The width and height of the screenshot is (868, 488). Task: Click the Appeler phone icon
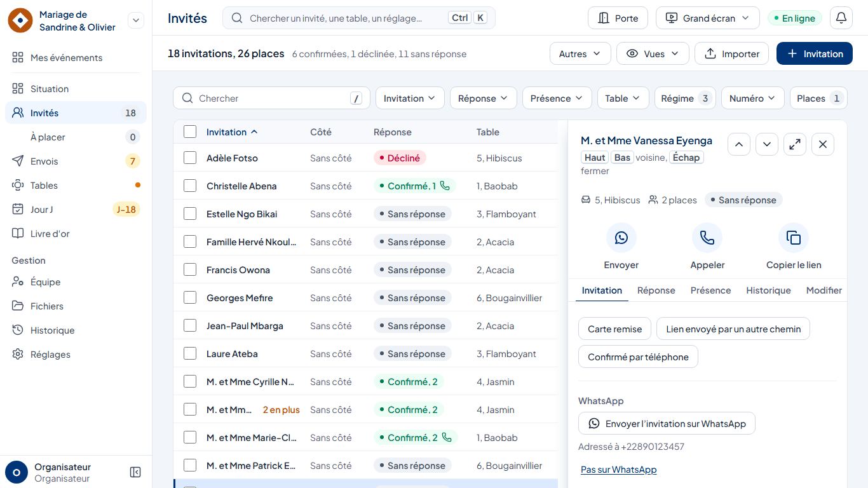[707, 238]
